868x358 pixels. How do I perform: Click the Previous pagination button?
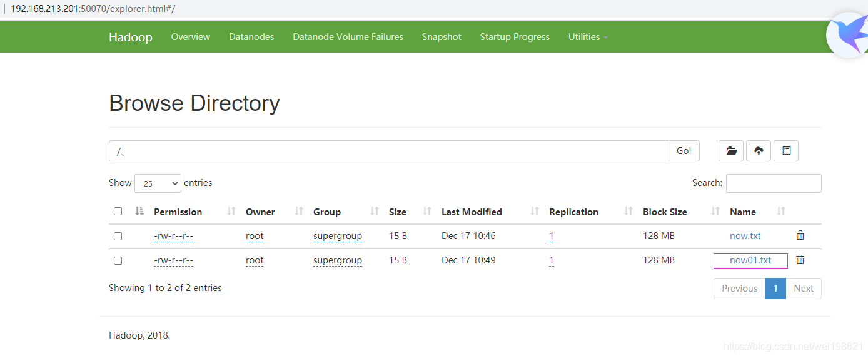(739, 289)
